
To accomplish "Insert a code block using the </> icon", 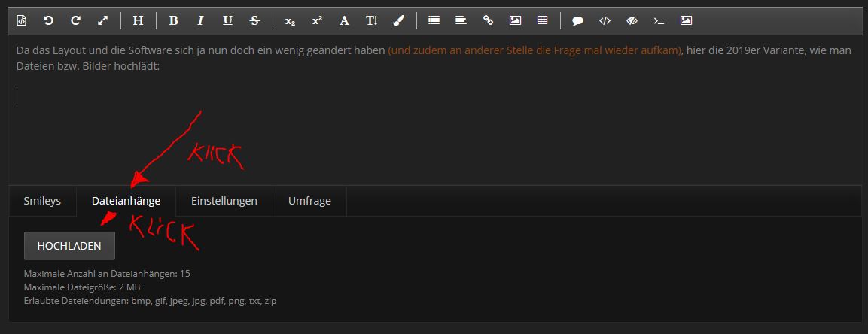I will (x=605, y=21).
